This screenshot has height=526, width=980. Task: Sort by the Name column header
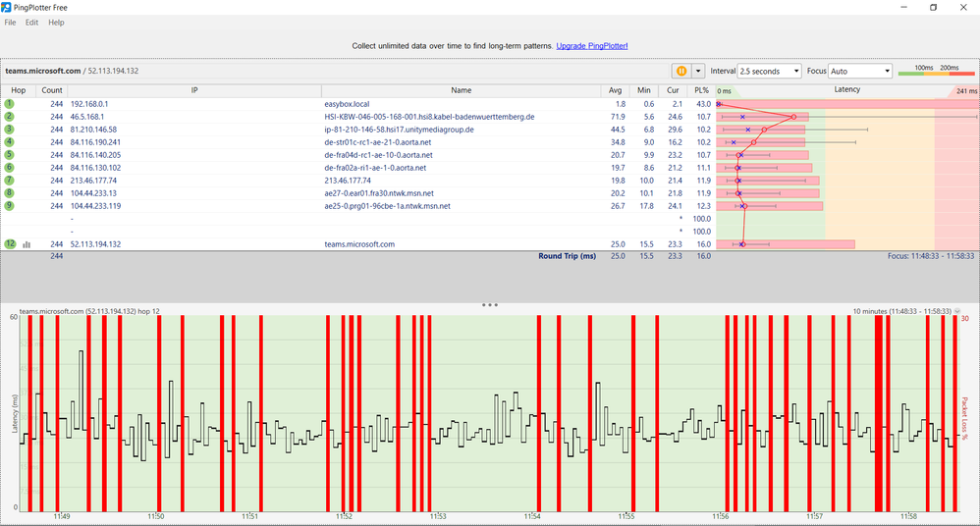pos(462,90)
